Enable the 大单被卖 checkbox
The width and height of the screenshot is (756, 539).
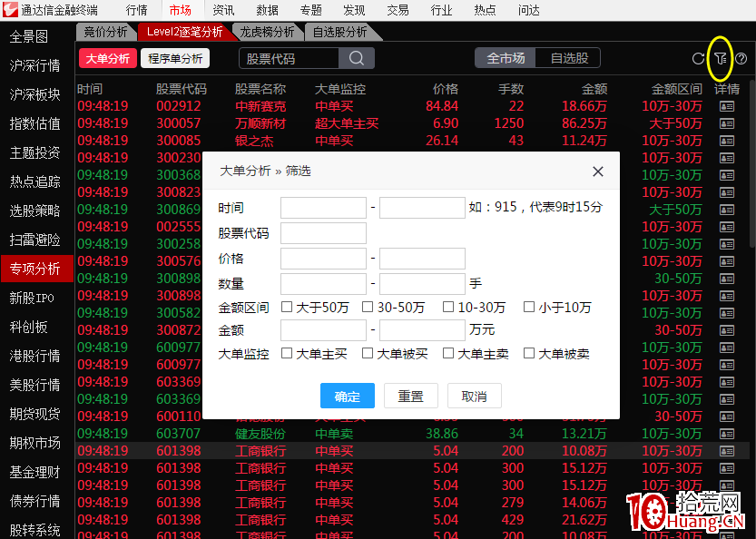tap(529, 353)
